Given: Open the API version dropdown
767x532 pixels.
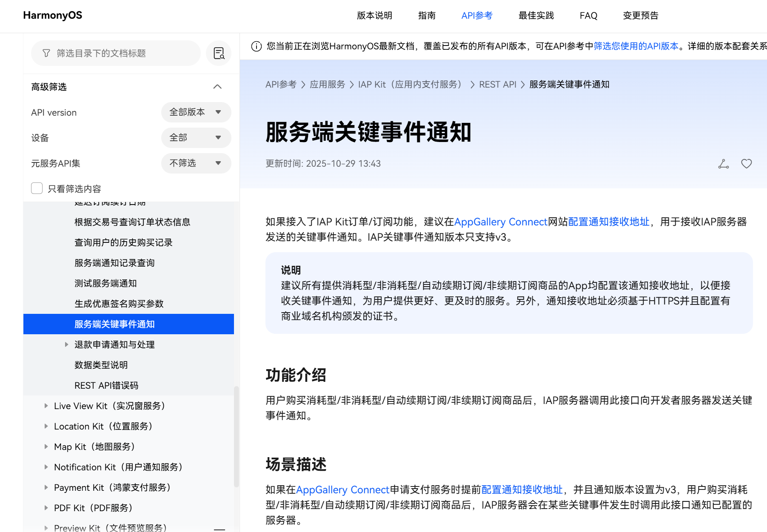Looking at the screenshot, I should (196, 112).
